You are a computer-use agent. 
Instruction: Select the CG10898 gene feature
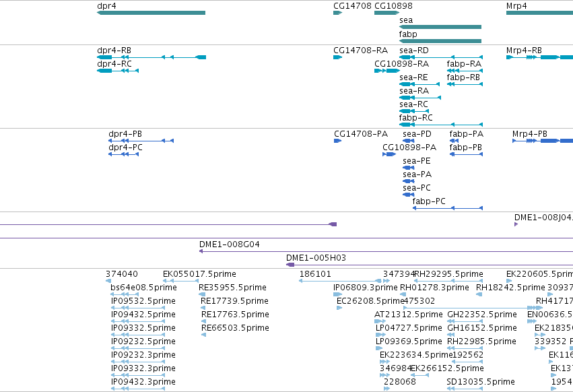(x=386, y=13)
